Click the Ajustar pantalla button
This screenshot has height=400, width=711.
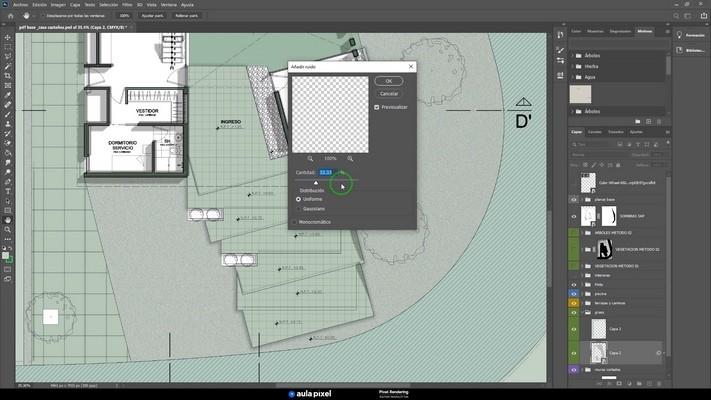point(152,15)
